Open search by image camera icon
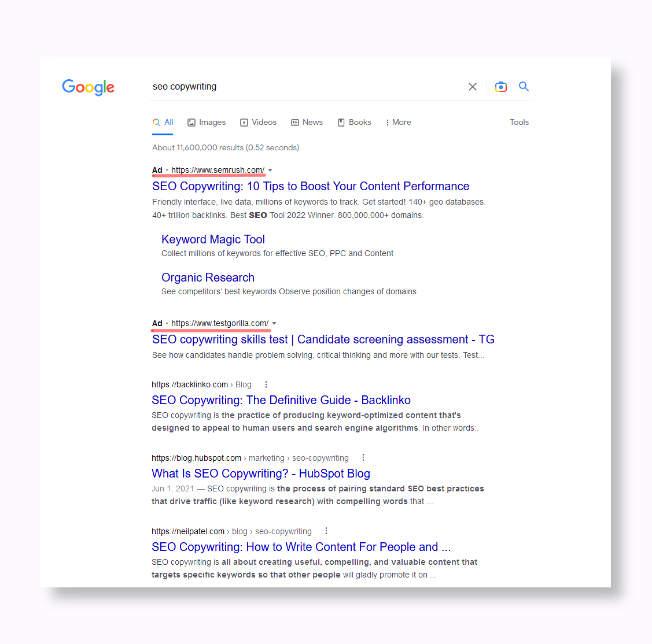The width and height of the screenshot is (652, 644). coord(500,87)
